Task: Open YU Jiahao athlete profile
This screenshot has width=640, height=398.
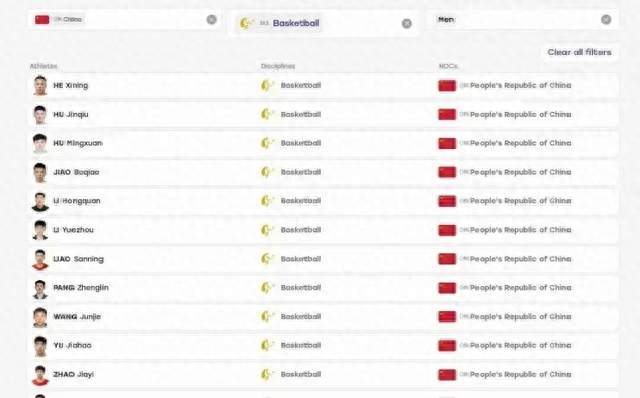Action: coord(72,345)
